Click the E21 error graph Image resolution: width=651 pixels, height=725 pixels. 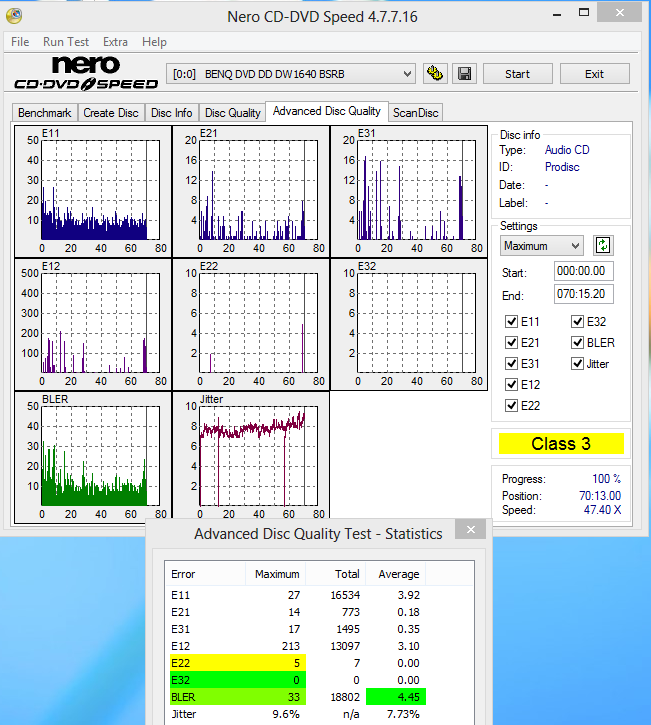point(251,191)
